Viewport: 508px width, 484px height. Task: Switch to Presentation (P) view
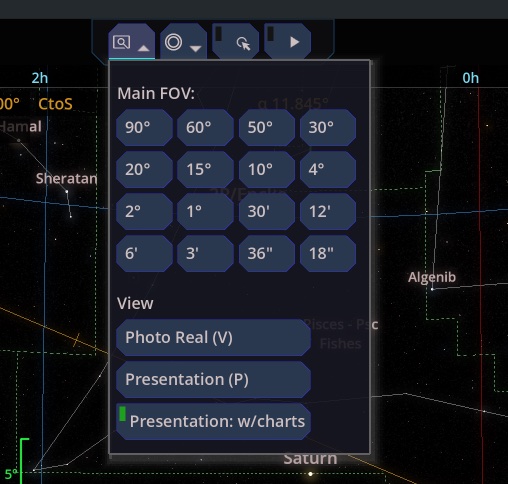pyautogui.click(x=214, y=379)
